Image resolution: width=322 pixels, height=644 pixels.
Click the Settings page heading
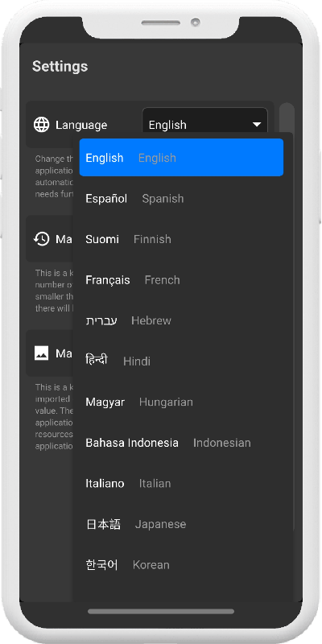[60, 66]
